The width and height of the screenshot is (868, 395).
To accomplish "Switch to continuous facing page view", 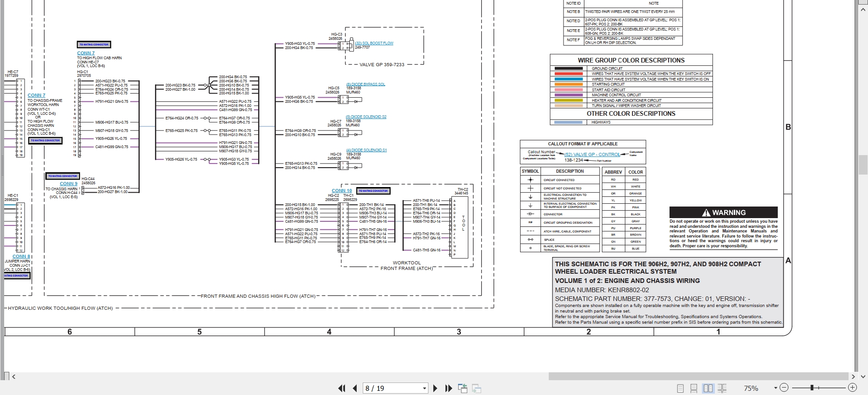I will tap(722, 389).
